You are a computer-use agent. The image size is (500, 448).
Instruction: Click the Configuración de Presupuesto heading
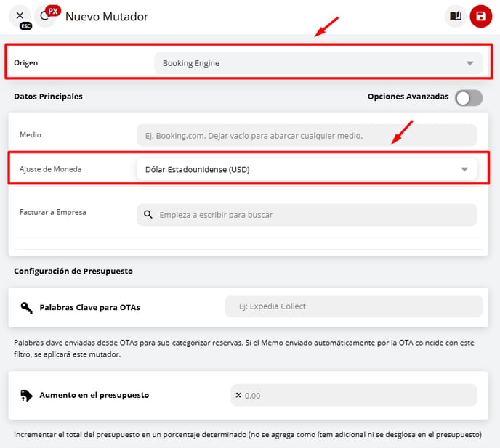[73, 271]
